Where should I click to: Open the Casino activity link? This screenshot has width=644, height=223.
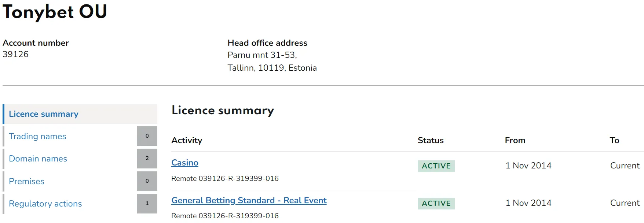point(185,163)
